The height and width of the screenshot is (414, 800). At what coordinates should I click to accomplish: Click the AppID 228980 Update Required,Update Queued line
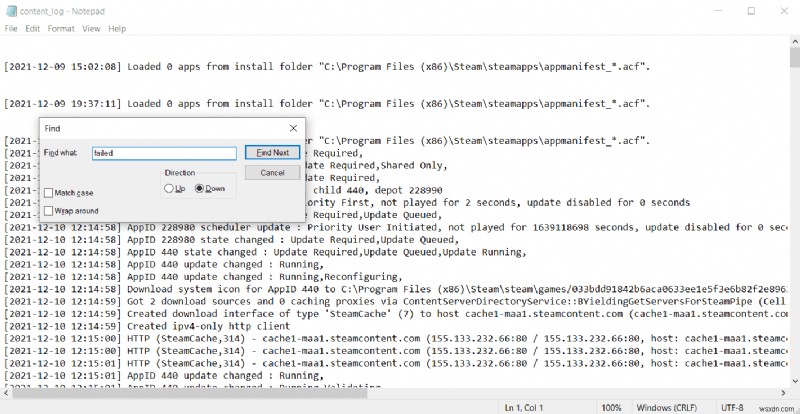(231, 239)
